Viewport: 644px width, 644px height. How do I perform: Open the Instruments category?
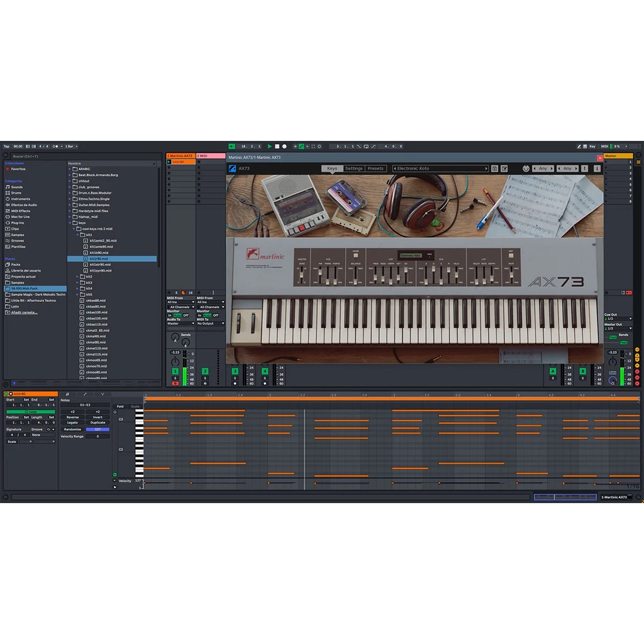coord(21,199)
